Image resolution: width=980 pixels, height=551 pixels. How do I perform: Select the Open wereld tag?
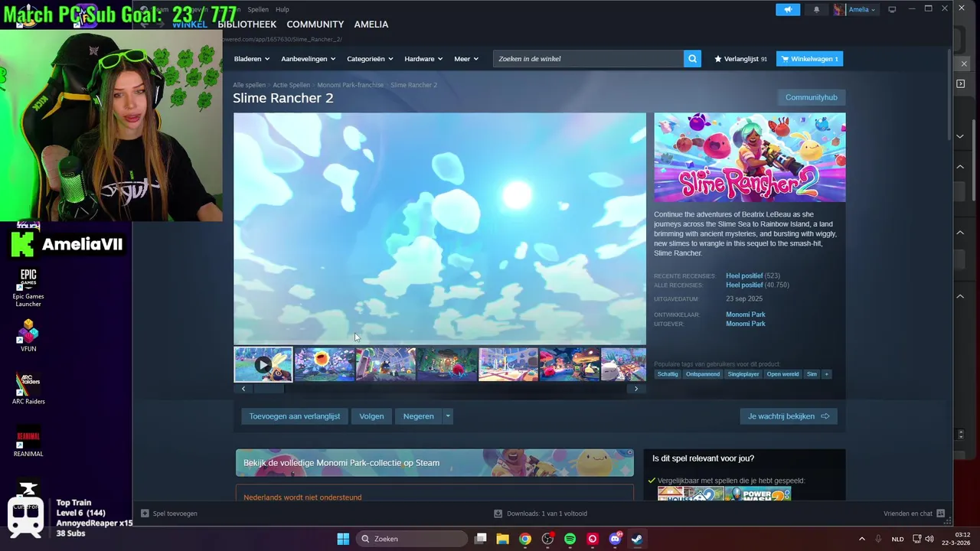782,374
